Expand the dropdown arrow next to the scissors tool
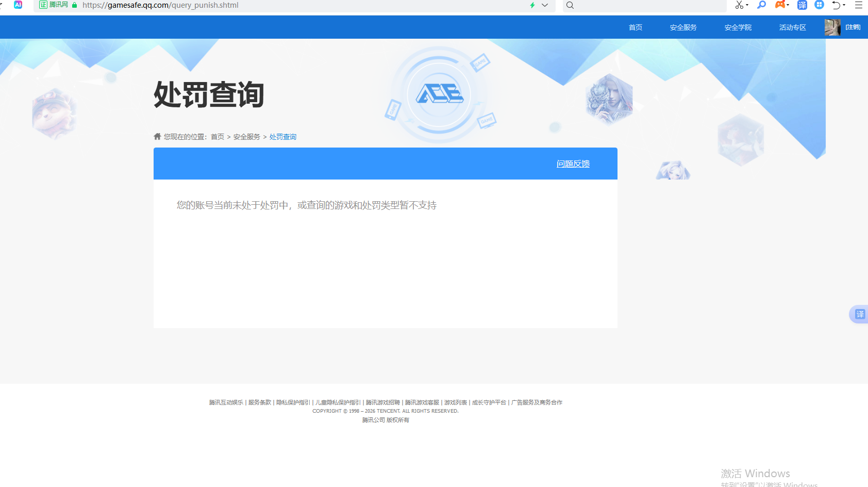The width and height of the screenshot is (868, 487). tap(746, 6)
